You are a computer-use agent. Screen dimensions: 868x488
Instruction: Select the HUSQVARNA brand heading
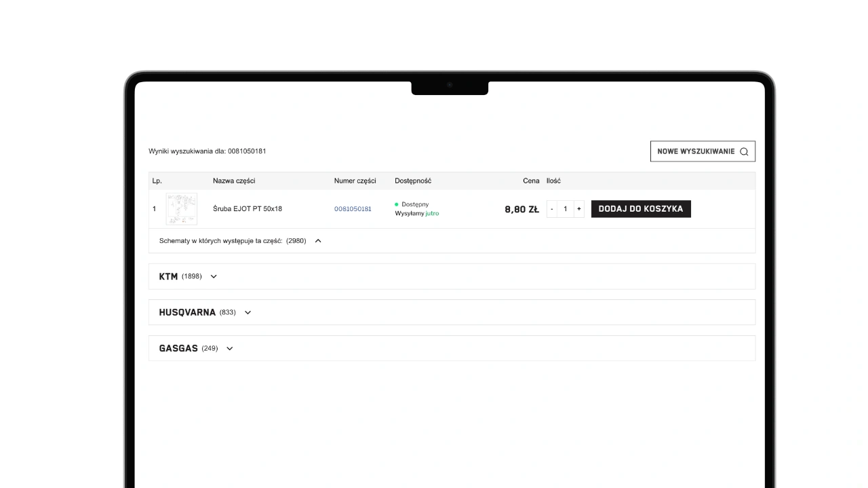(187, 313)
